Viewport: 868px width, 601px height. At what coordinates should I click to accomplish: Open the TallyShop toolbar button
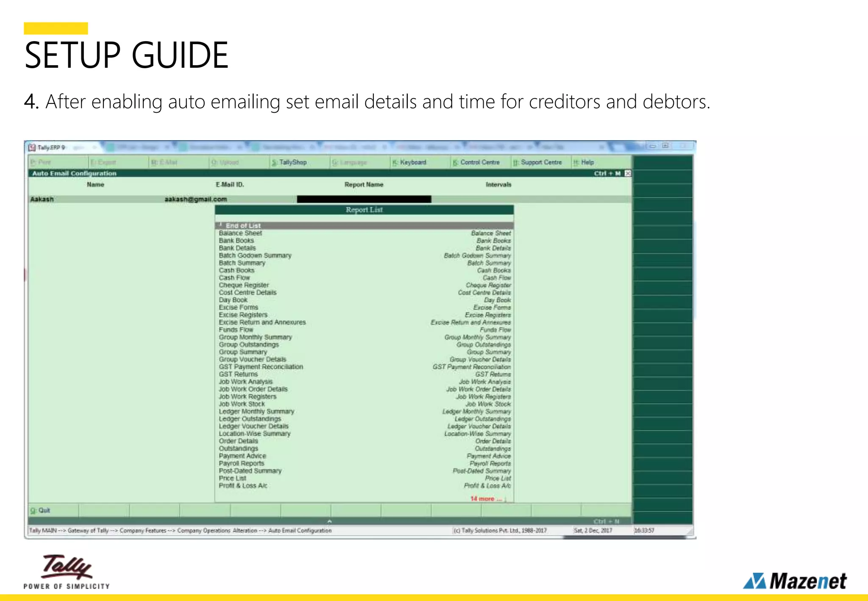pos(289,162)
